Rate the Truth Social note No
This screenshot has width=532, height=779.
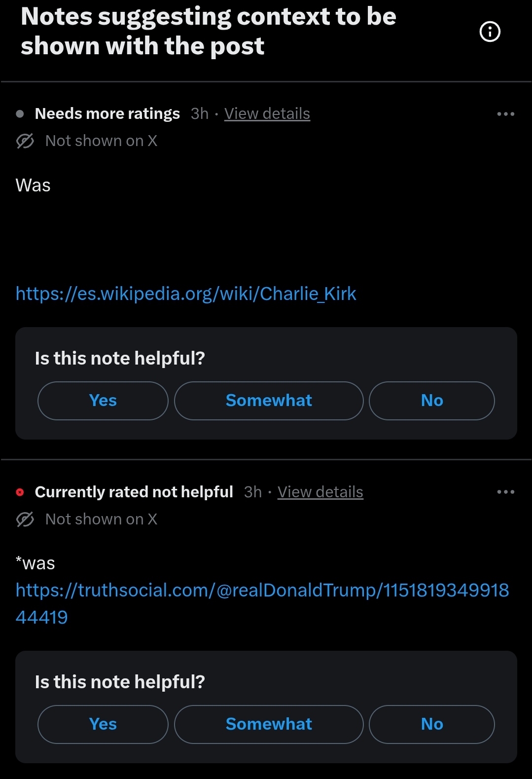pos(432,724)
